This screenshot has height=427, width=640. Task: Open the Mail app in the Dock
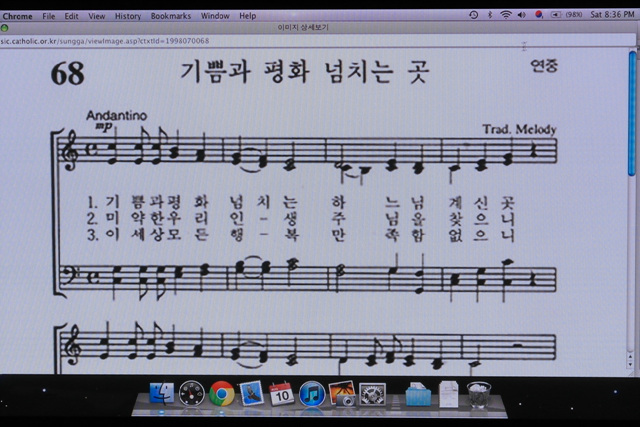[251, 394]
